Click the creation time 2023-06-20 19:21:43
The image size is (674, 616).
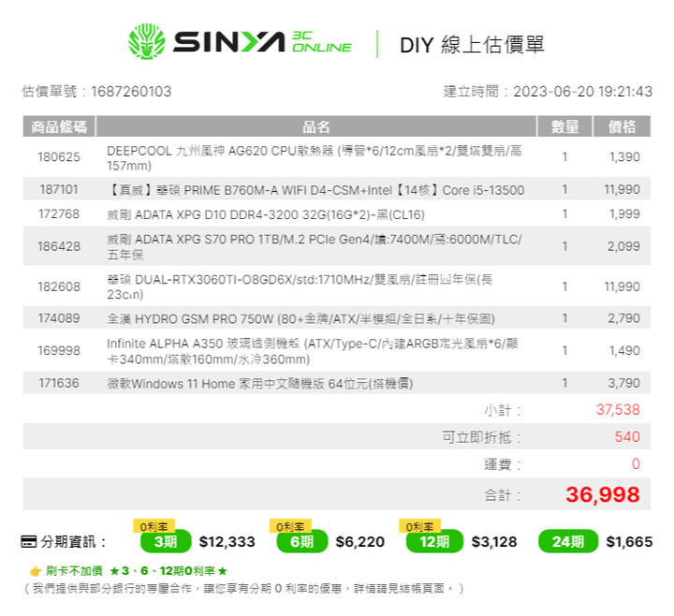click(x=583, y=92)
